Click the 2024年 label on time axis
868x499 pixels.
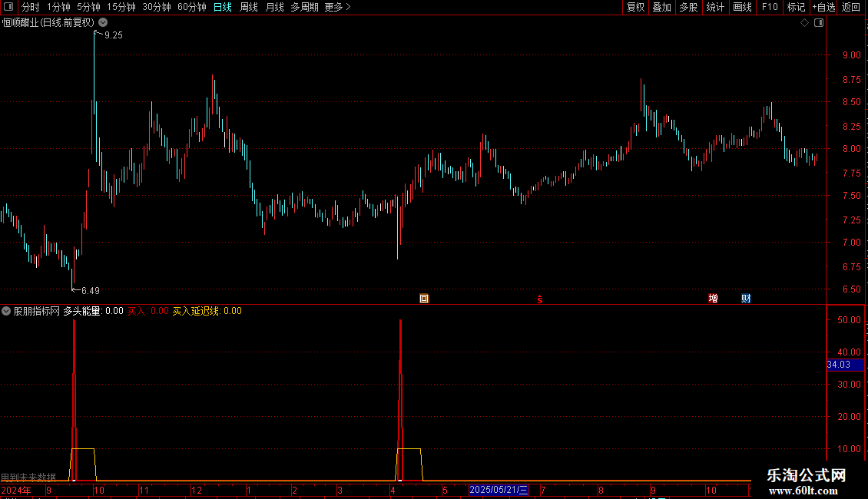pyautogui.click(x=16, y=490)
